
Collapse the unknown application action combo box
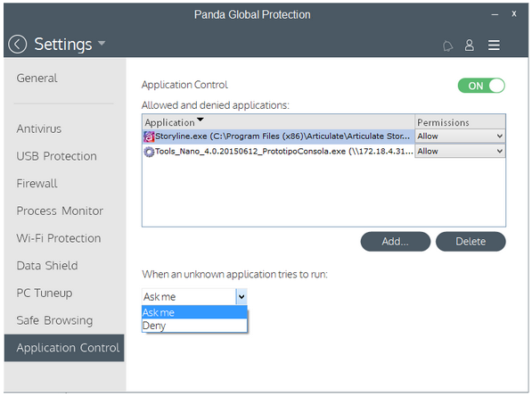click(x=241, y=297)
